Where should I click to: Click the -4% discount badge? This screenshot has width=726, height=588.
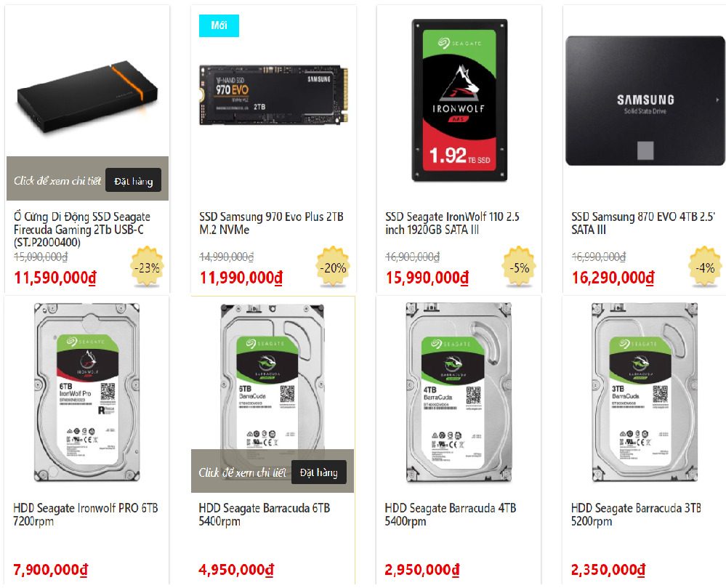click(705, 267)
